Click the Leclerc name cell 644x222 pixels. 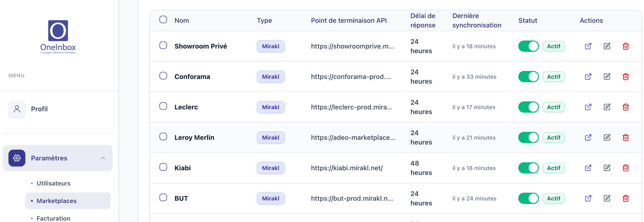click(x=186, y=107)
